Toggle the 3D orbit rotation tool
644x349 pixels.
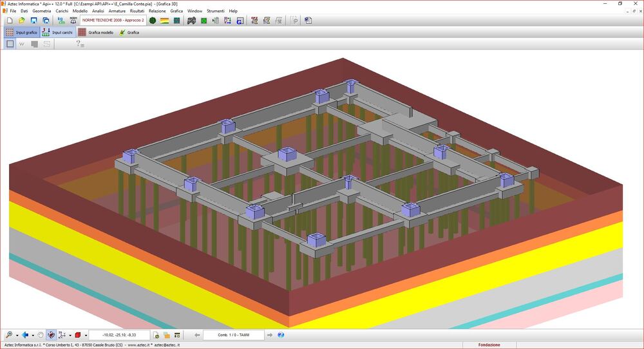pyautogui.click(x=51, y=335)
